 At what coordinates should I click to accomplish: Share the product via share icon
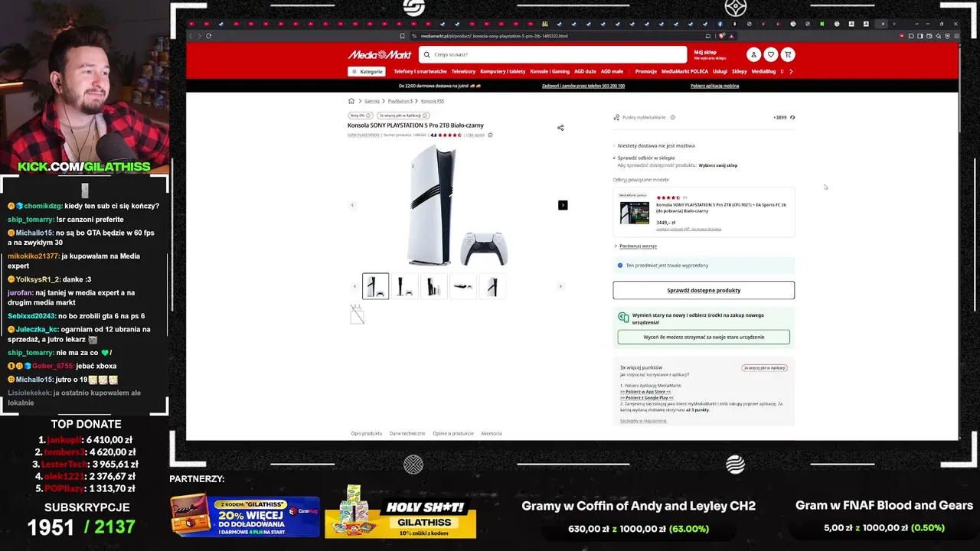[560, 128]
